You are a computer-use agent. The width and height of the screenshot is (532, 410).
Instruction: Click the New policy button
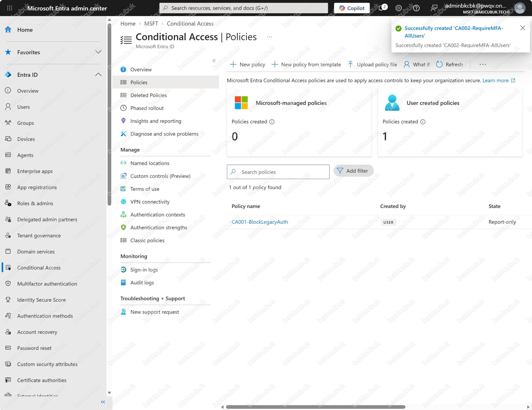pos(248,64)
